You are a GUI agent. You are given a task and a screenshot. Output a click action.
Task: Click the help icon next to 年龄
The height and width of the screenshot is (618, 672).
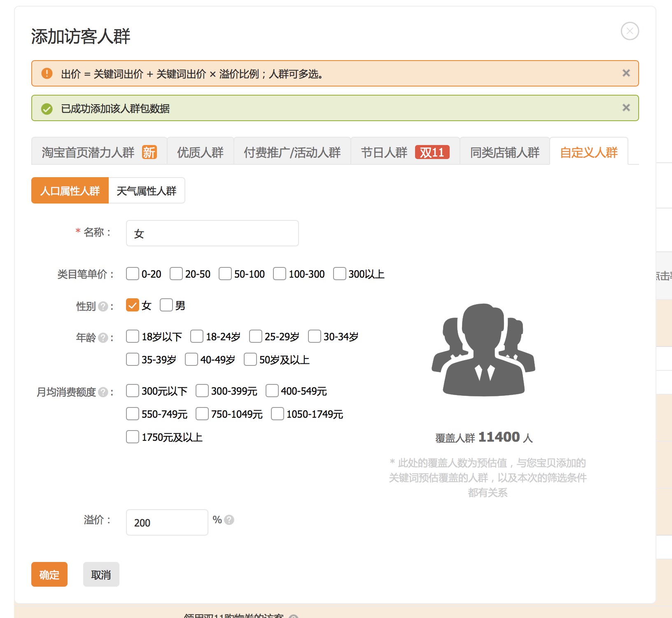click(x=103, y=338)
